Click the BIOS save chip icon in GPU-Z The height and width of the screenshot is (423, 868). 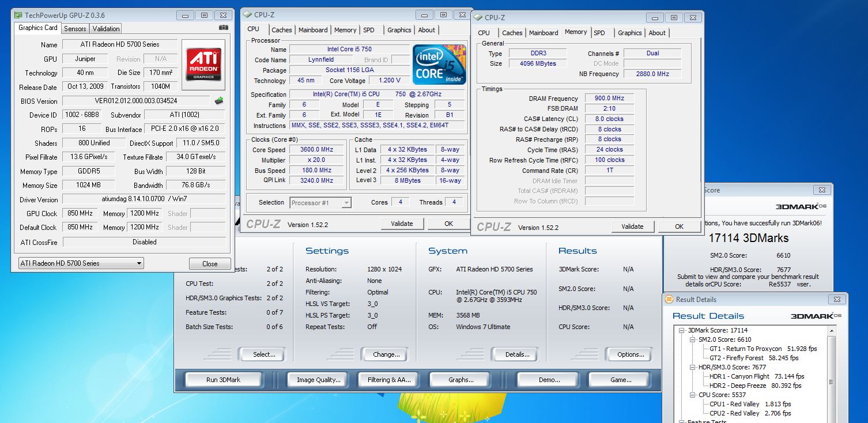click(x=219, y=101)
